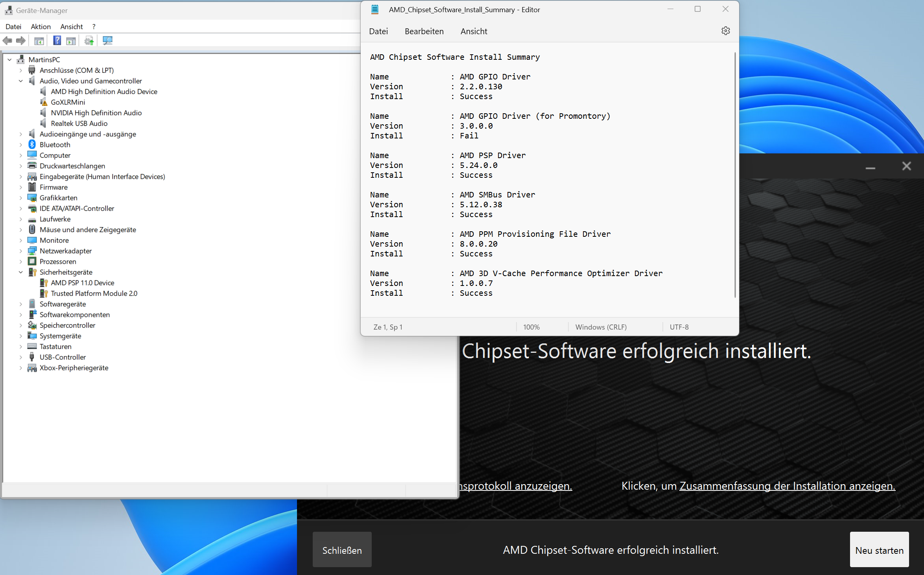This screenshot has height=575, width=924.
Task: Click the Bluetooth device category icon
Action: click(32, 145)
